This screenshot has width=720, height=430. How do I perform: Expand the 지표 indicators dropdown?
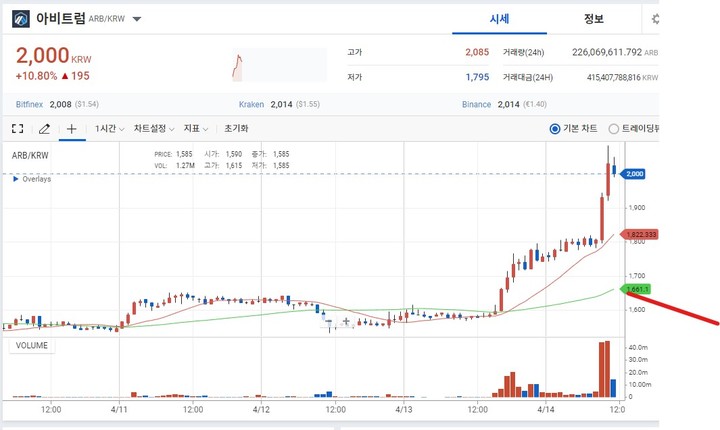[x=194, y=129]
